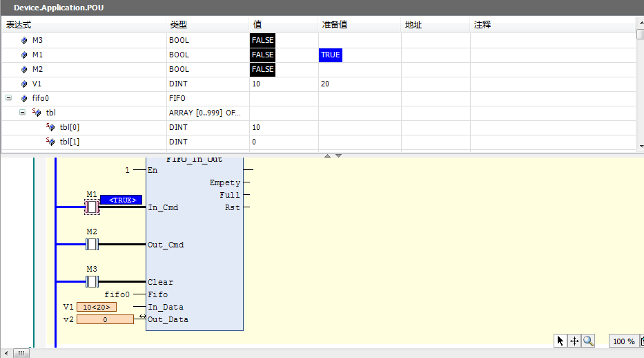Viewport: 644px width, 358px height.
Task: Click the tbl array icon
Action: (x=37, y=112)
